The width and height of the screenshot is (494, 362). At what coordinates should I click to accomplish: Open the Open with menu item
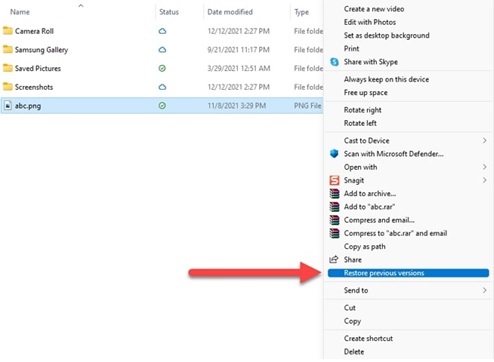tap(361, 167)
